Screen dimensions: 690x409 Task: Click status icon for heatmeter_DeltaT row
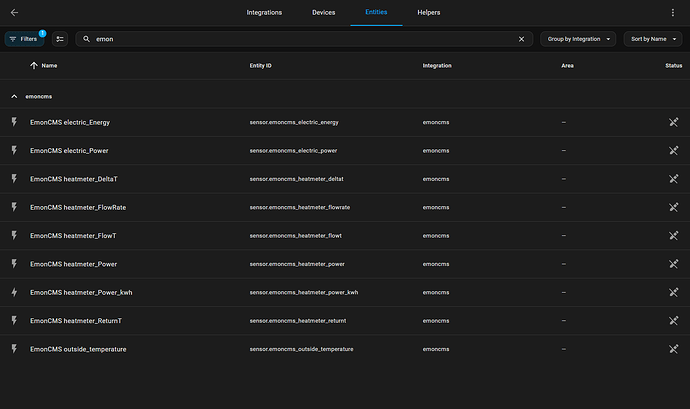673,179
